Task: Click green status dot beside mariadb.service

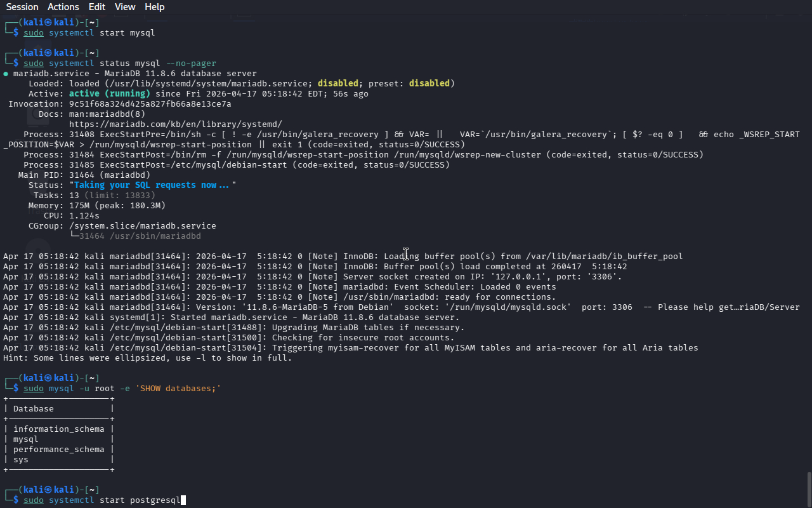Action: click(6, 74)
